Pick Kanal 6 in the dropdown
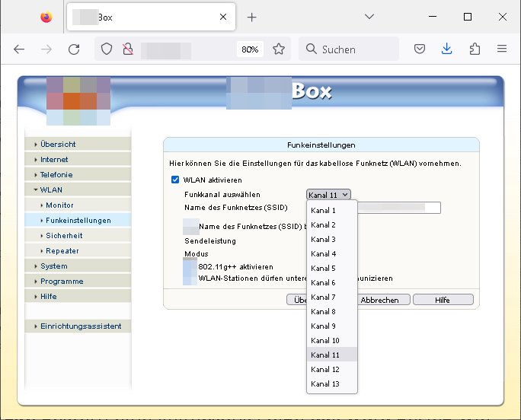521x420 pixels. point(332,283)
